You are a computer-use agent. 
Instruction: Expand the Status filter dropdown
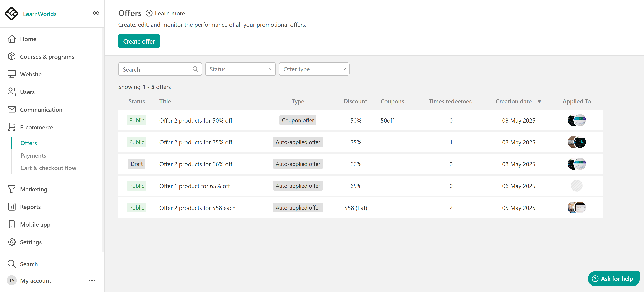point(240,69)
